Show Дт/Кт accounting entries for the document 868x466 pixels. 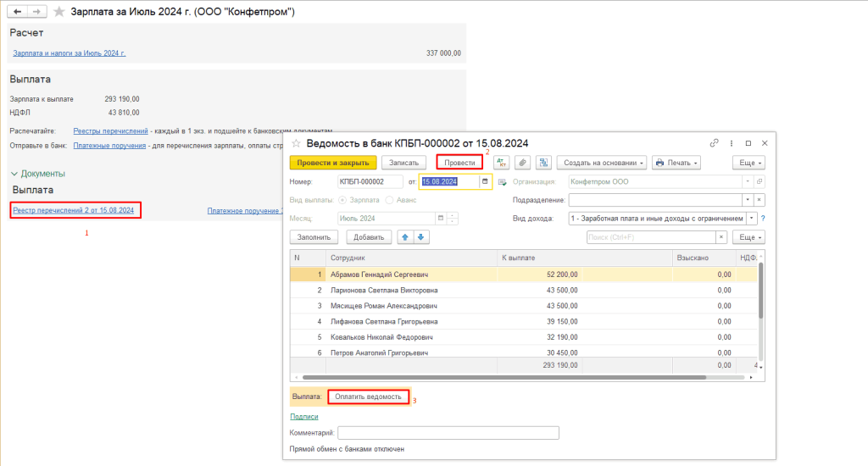tap(500, 162)
